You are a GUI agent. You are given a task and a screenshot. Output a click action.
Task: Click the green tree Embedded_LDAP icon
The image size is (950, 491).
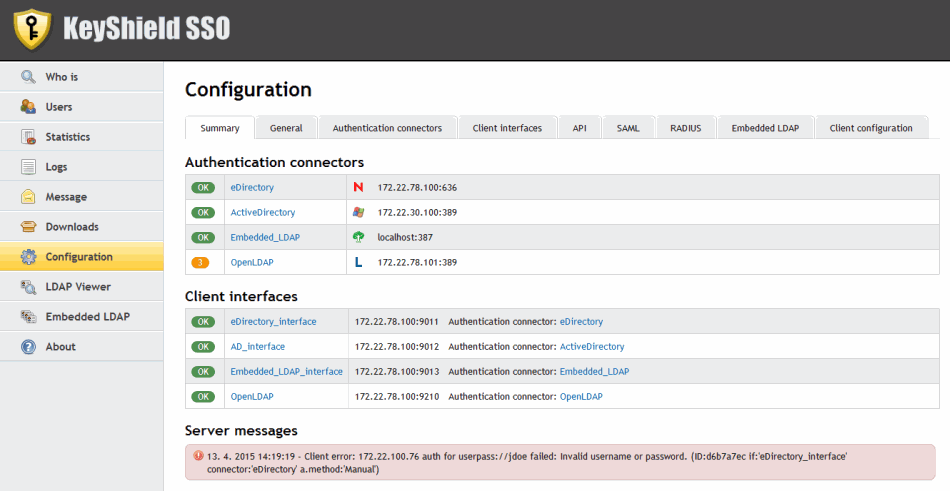(359, 237)
